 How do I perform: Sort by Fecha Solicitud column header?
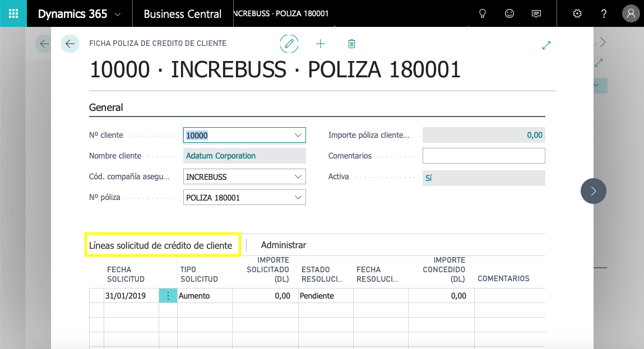pyautogui.click(x=126, y=274)
